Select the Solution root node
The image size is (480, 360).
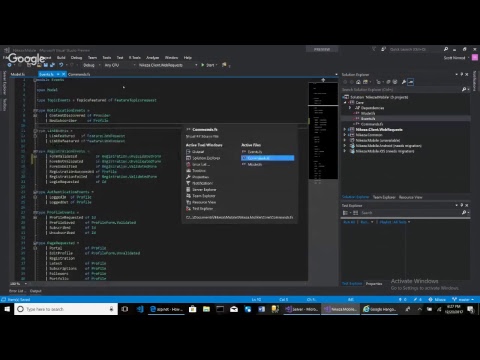[379, 97]
